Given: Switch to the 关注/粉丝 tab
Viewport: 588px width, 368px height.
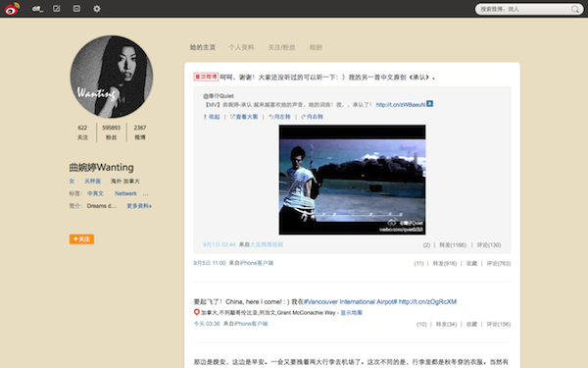Looking at the screenshot, I should pyautogui.click(x=281, y=47).
